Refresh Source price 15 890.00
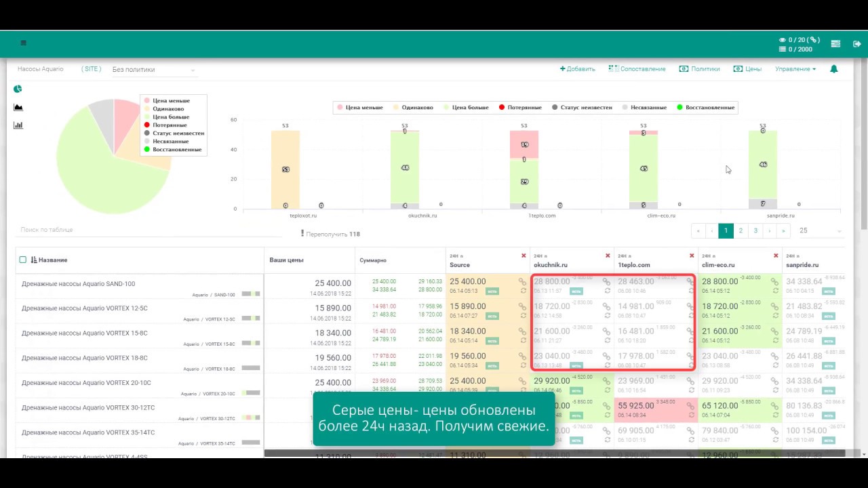The image size is (868, 488). [523, 316]
